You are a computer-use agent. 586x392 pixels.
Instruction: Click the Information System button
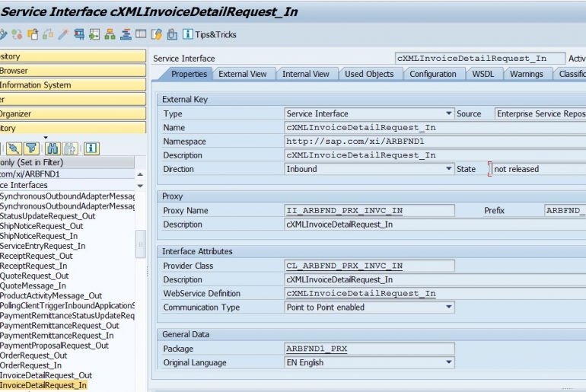pyautogui.click(x=72, y=84)
